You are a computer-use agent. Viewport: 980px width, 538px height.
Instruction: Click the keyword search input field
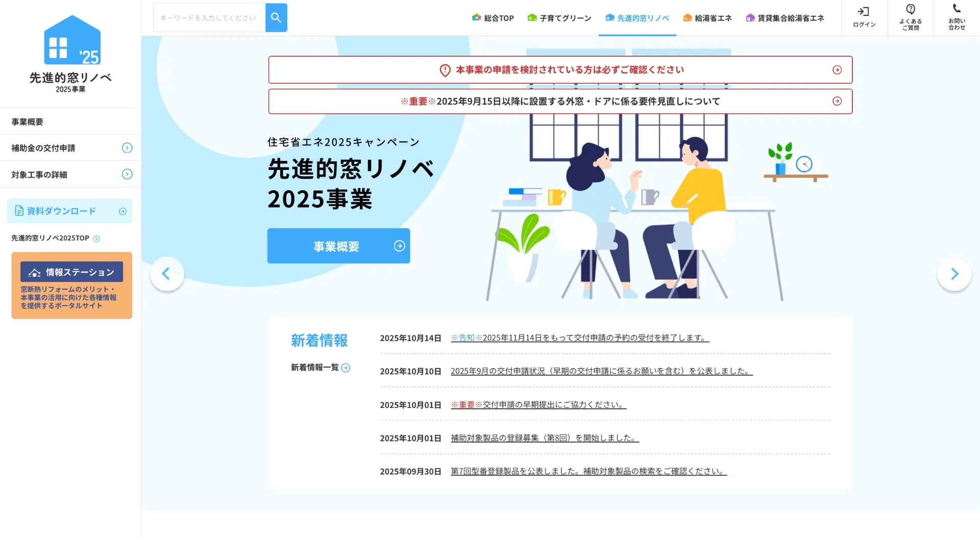pos(209,18)
